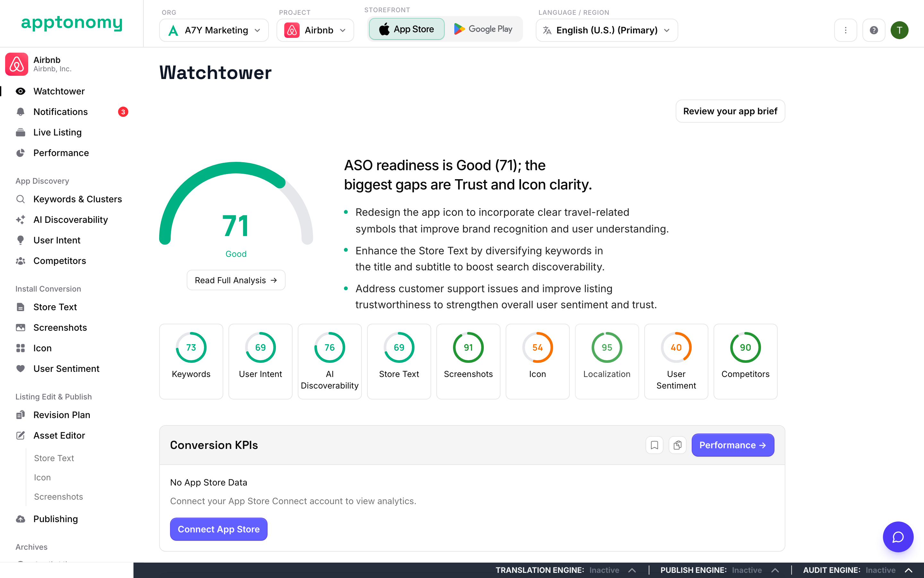Click the AI Discoverability sparkle icon
The image size is (924, 578).
point(21,220)
